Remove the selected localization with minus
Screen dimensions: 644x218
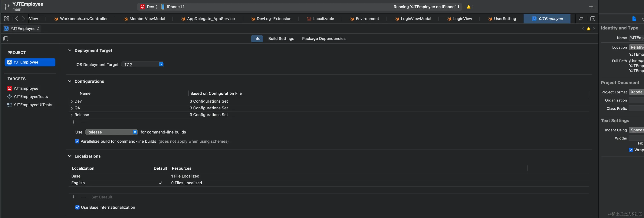[83, 197]
